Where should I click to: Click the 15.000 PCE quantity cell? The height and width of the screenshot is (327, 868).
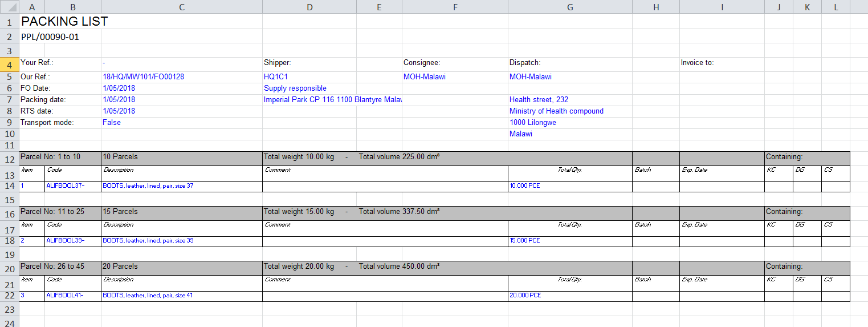tap(524, 241)
